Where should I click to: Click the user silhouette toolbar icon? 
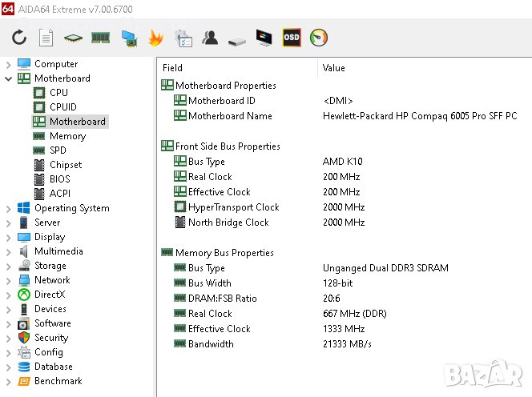(210, 38)
